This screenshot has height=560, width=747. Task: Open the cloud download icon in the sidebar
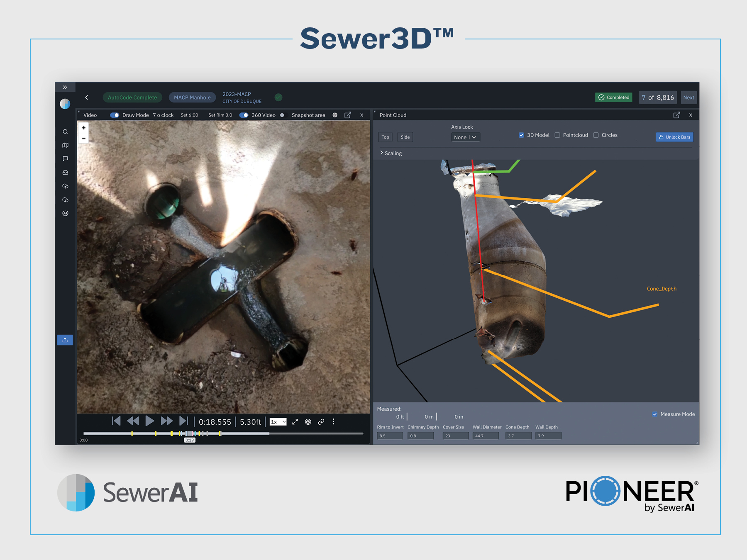pos(65,200)
